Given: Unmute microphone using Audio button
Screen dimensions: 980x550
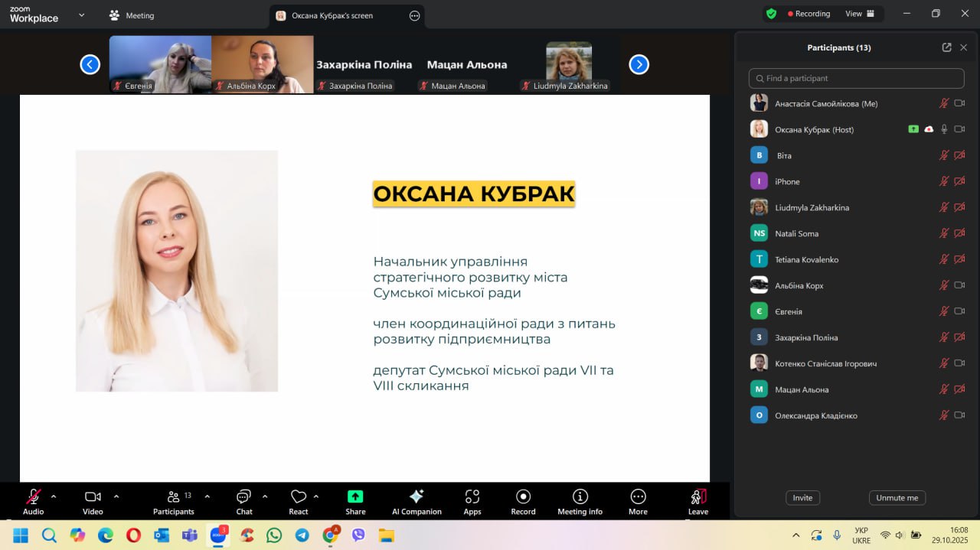Looking at the screenshot, I should tap(33, 501).
